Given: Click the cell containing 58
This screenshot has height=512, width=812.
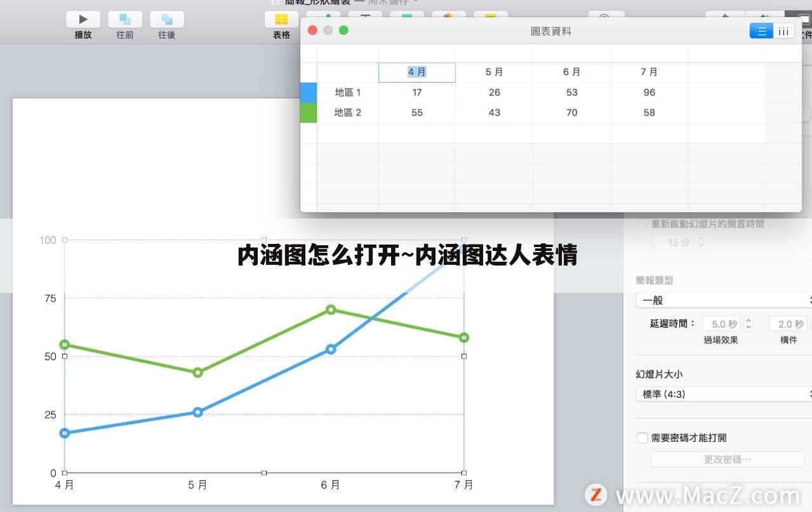Looking at the screenshot, I should pyautogui.click(x=649, y=113).
